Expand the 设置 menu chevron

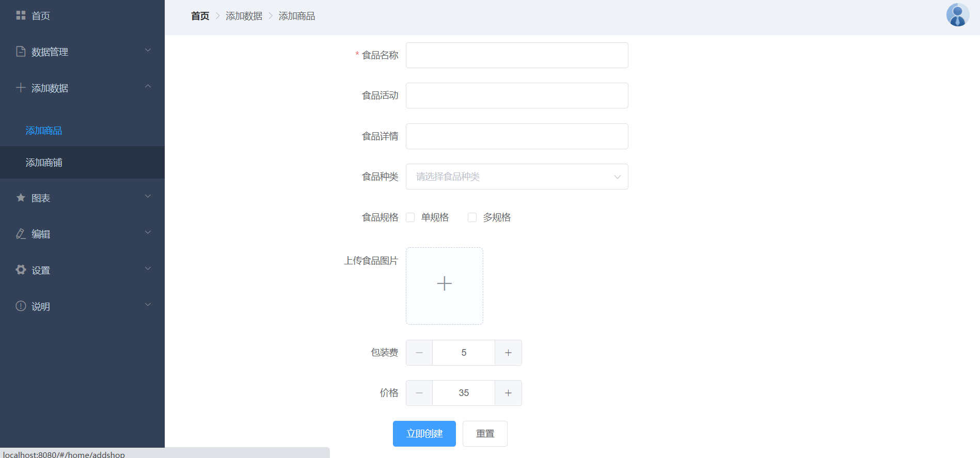point(148,269)
